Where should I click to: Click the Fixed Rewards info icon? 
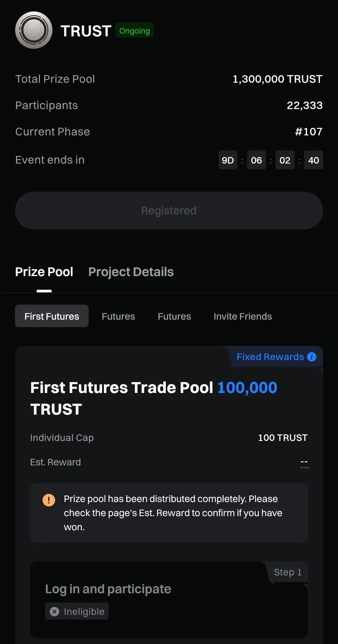(312, 357)
